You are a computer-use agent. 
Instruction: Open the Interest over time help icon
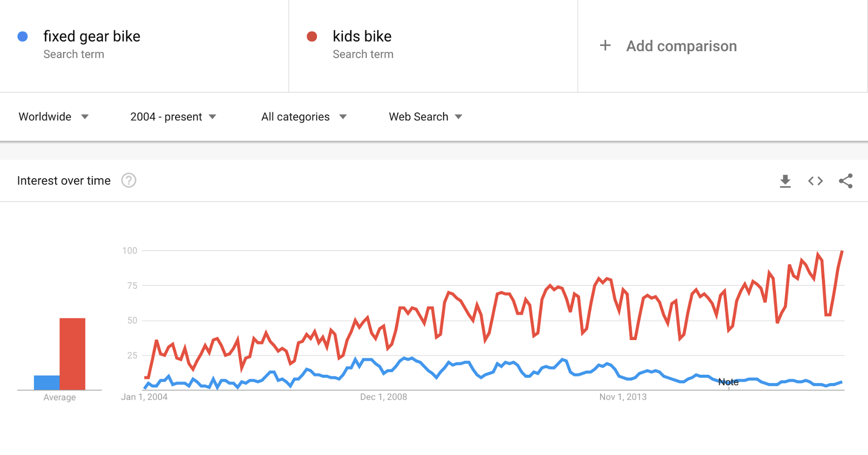pyautogui.click(x=128, y=181)
